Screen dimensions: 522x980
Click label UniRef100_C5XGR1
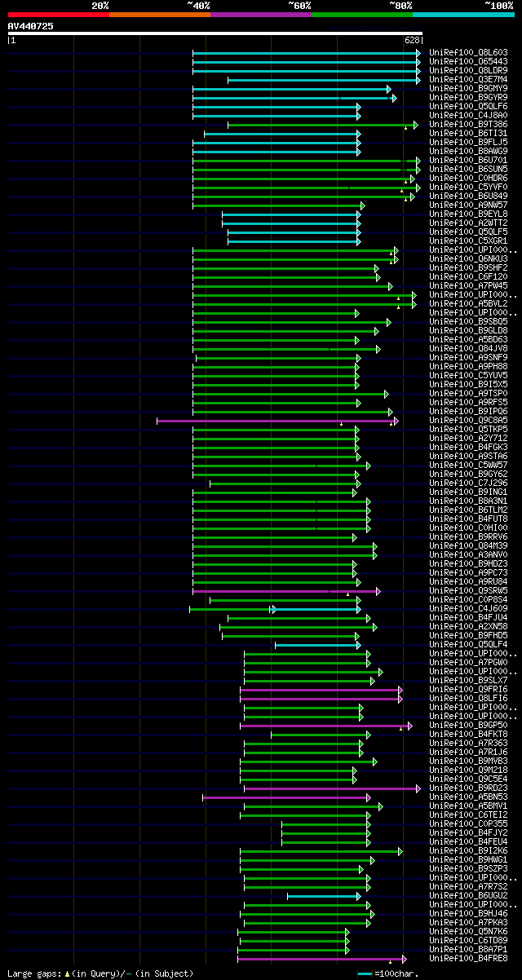click(467, 241)
